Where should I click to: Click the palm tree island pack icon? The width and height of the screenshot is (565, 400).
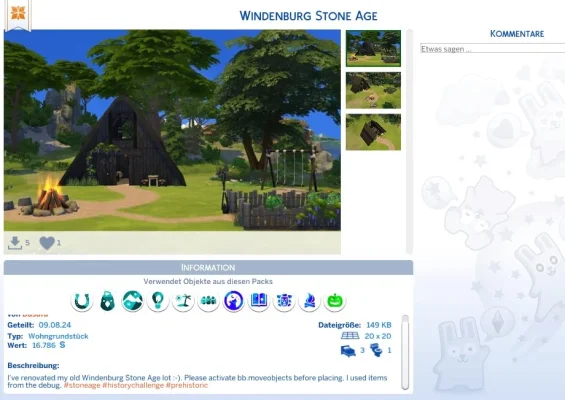tap(183, 301)
